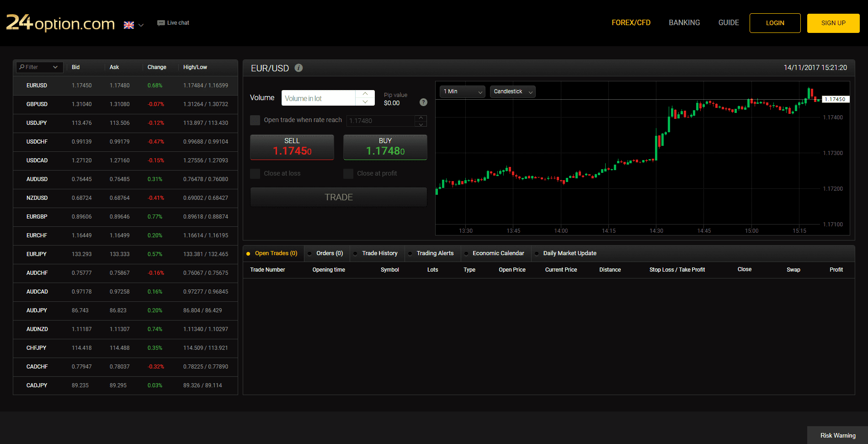Open the Economic Calendar tab
The image size is (868, 444).
tap(498, 253)
